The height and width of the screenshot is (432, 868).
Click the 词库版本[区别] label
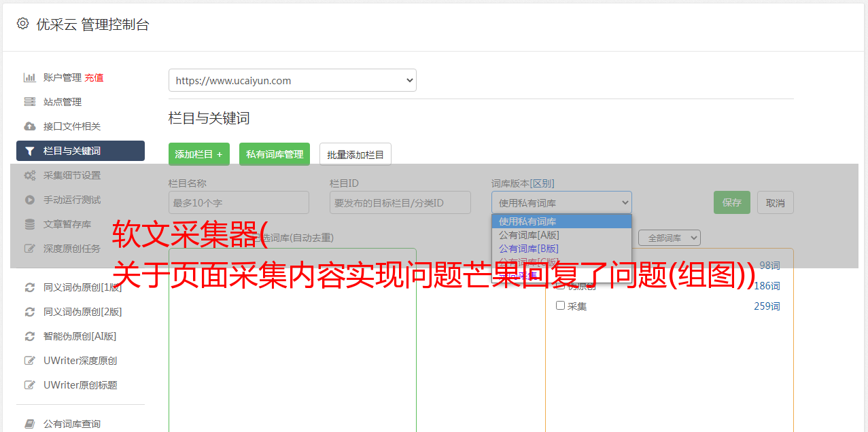523,183
